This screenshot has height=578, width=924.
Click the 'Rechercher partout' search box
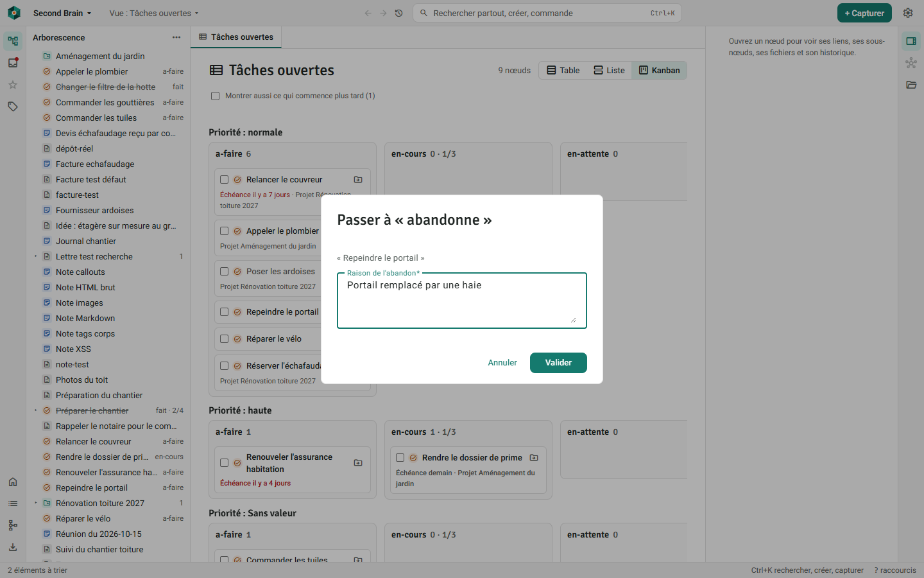tap(547, 13)
